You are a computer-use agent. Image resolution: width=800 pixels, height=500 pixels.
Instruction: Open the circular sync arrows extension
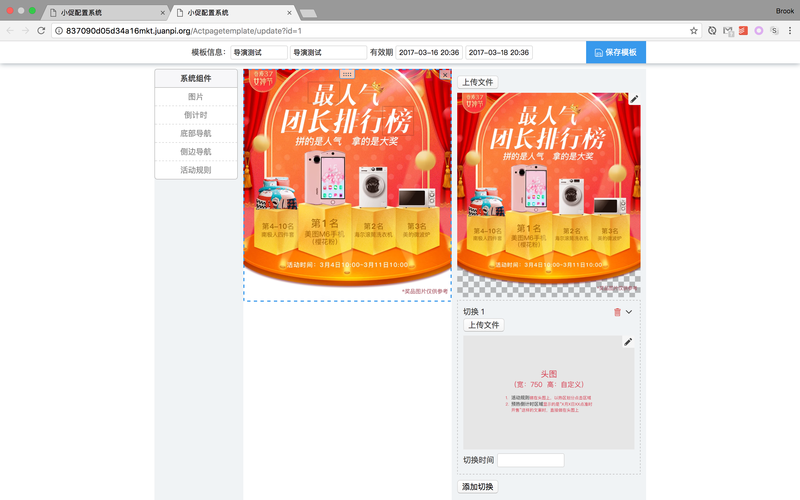712,31
